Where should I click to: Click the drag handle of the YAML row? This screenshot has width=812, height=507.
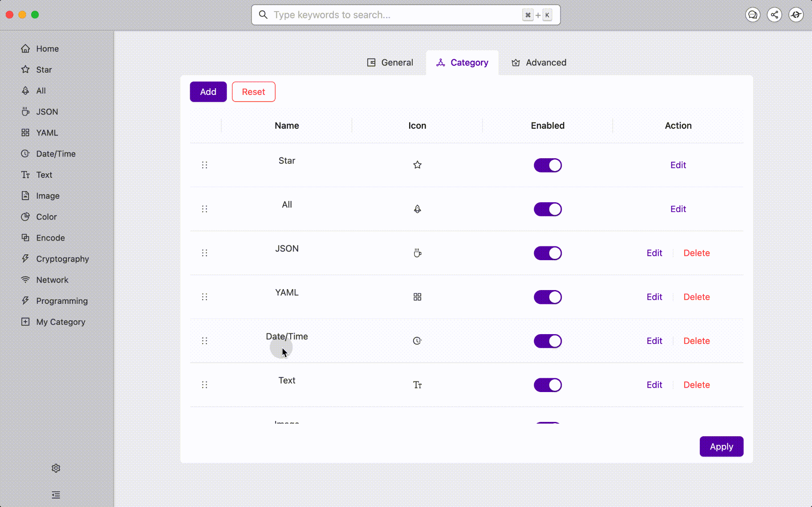(x=204, y=297)
